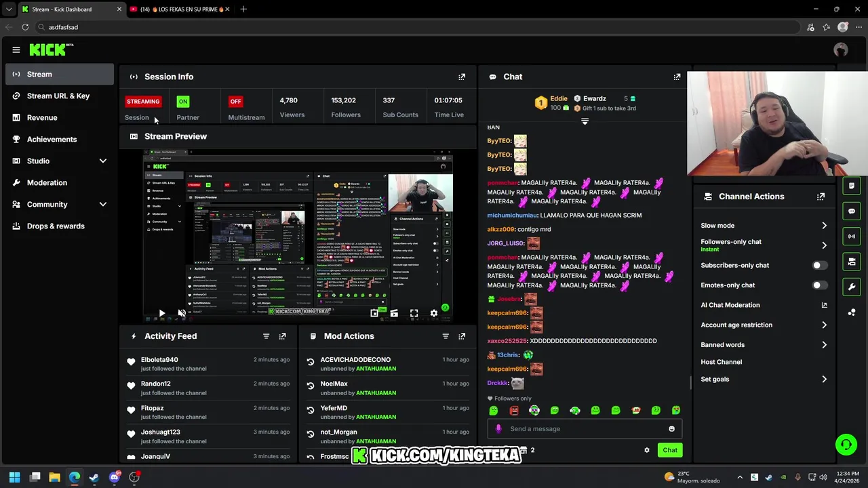The image size is (868, 488).
Task: Unmute the stream preview audio
Action: [x=182, y=313]
